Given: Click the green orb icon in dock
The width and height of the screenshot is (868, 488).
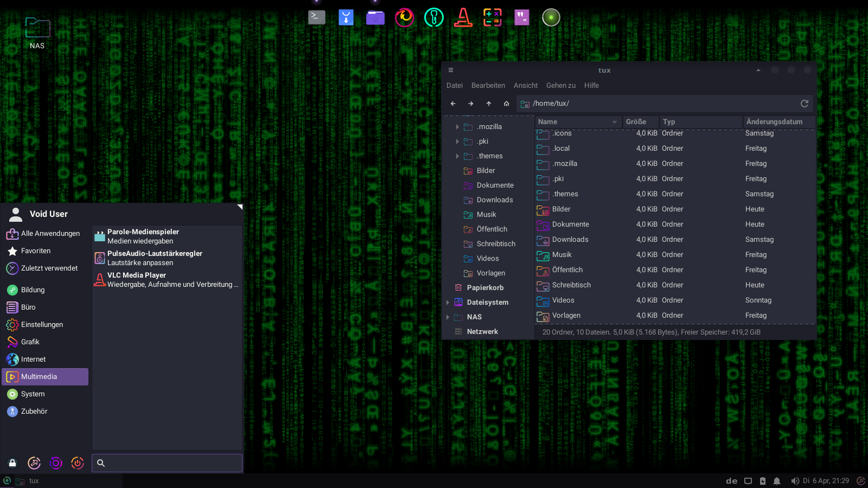Looking at the screenshot, I should (x=551, y=17).
